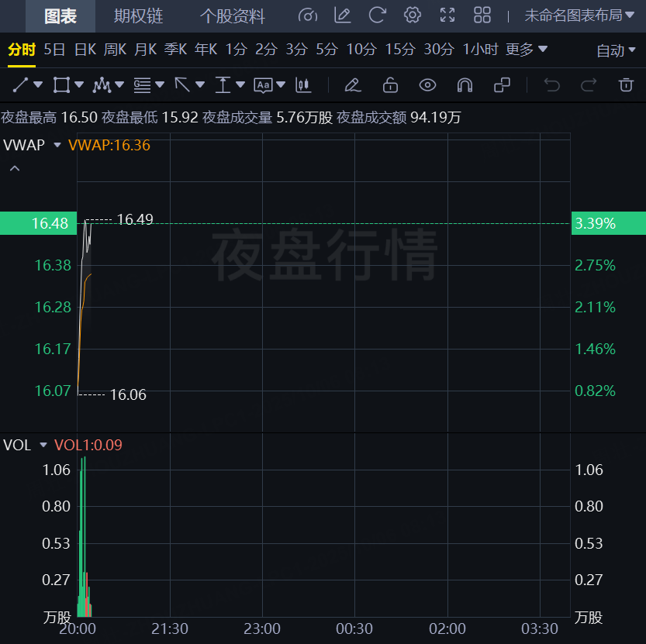This screenshot has height=644, width=646.
Task: Open 未命名图表布局 layout dropdown
Action: click(579, 15)
